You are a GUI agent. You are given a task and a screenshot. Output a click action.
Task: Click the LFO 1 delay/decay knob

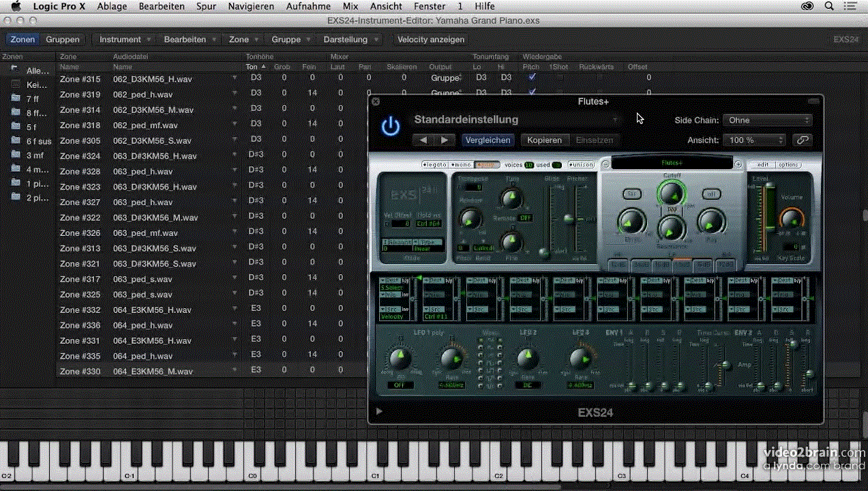point(400,358)
